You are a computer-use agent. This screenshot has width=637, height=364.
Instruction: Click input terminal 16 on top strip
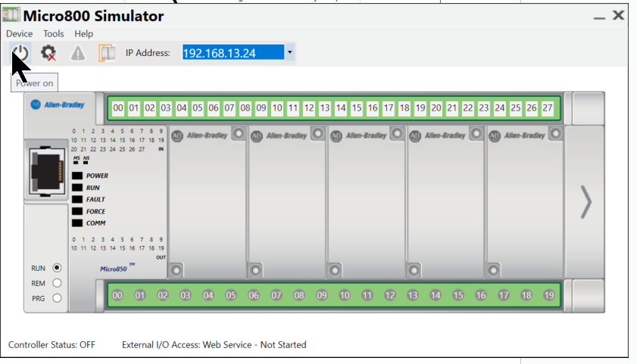(x=373, y=108)
